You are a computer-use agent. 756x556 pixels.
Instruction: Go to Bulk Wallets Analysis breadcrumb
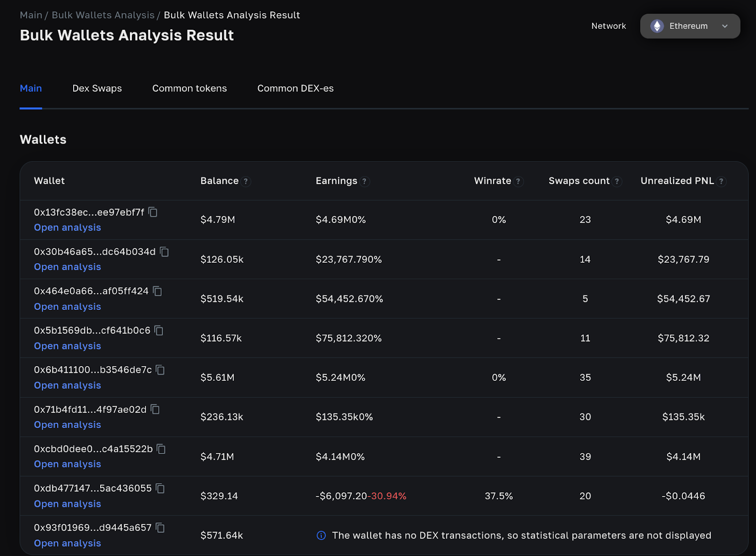(103, 15)
